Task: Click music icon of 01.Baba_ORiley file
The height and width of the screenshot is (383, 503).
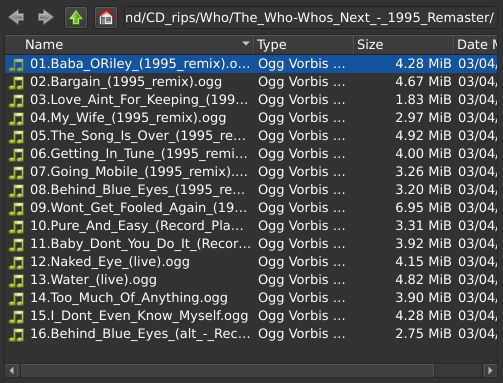Action: [x=16, y=64]
